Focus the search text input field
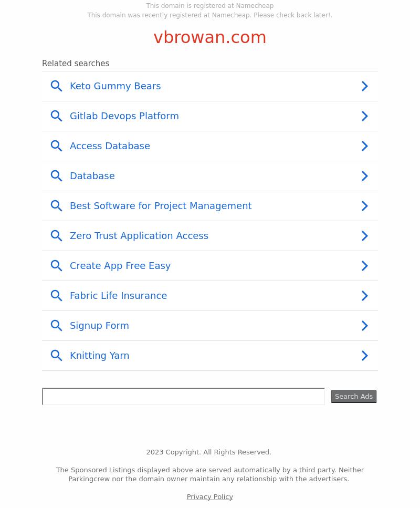Screen dimensions: 420x508 pyautogui.click(x=183, y=396)
